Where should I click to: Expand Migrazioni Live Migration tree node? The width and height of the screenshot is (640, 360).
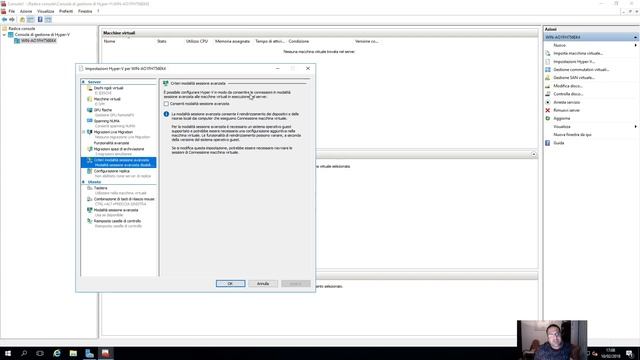point(84,132)
